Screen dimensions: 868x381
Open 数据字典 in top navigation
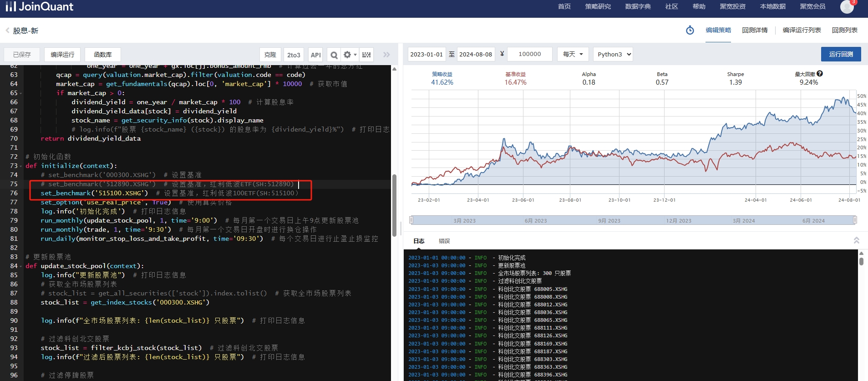tap(638, 6)
